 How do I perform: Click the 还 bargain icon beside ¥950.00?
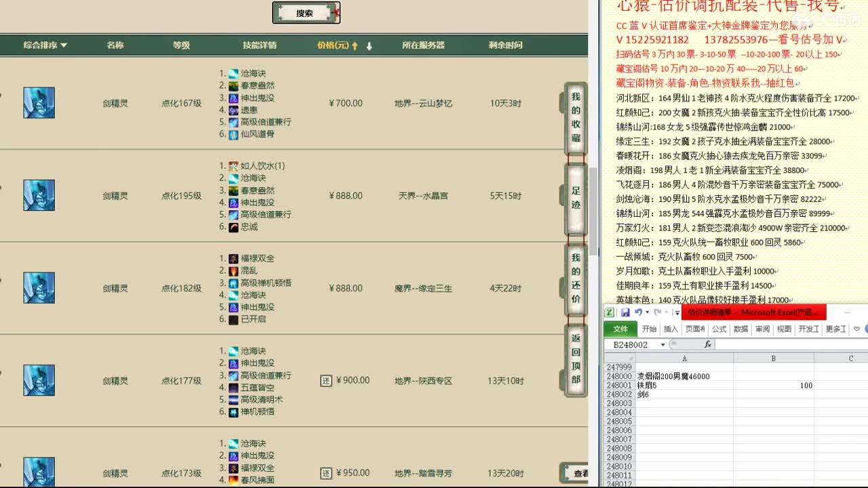click(326, 473)
